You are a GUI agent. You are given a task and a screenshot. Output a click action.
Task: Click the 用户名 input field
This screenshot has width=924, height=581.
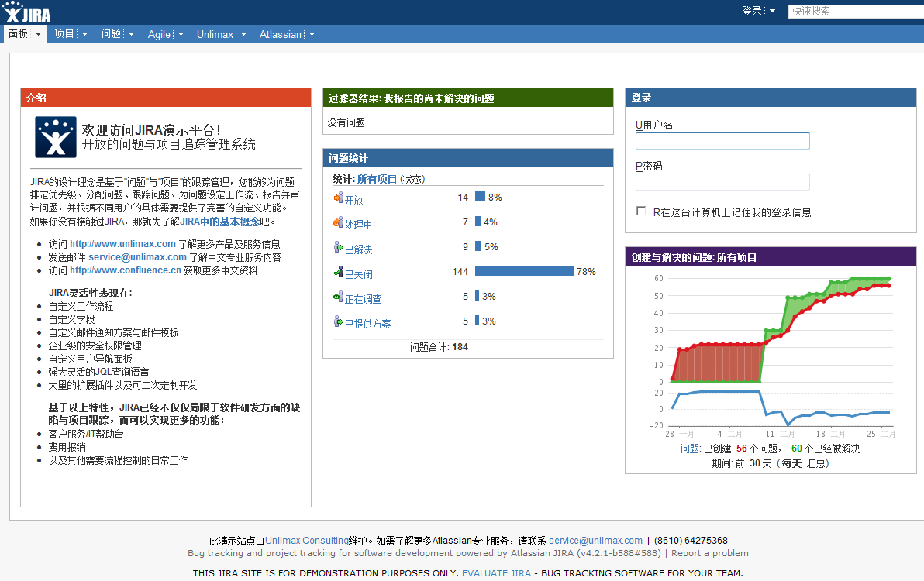click(722, 141)
